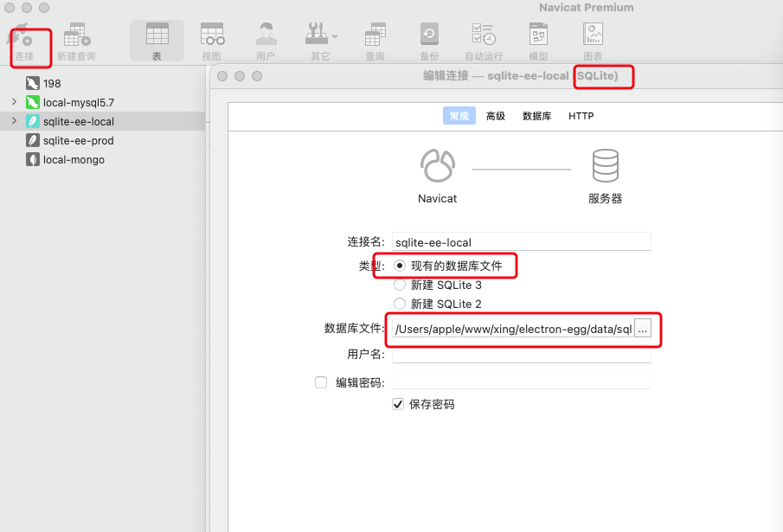The image size is (783, 532).
Task: Select the sqlite-ee-local connection name
Action: tap(79, 121)
